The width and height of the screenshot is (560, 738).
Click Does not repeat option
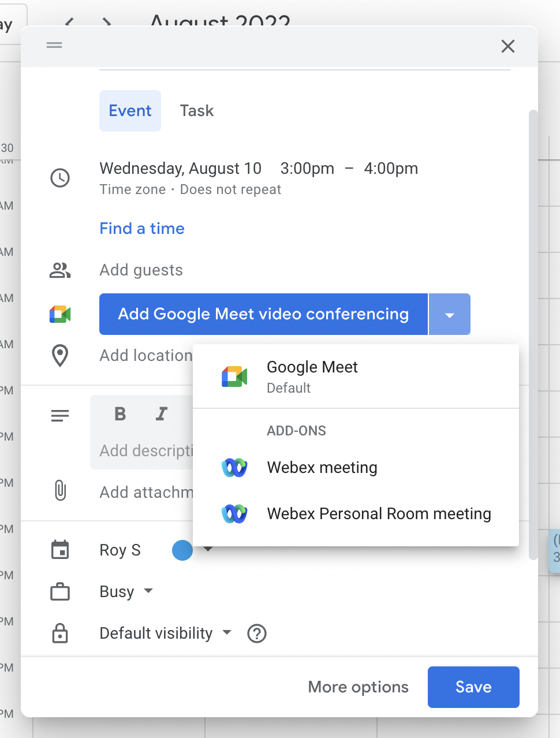click(x=230, y=189)
